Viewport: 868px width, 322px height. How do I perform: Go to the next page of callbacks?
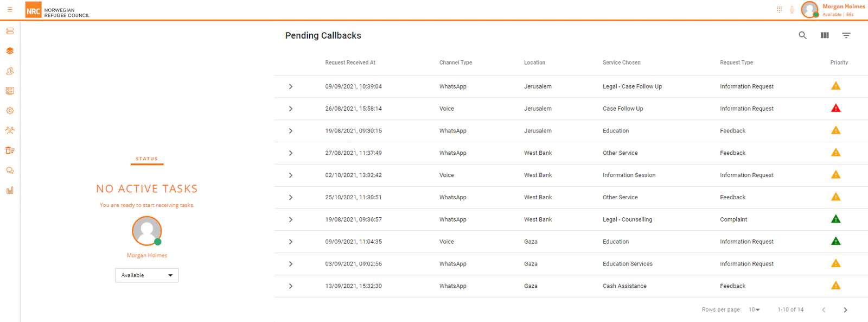(845, 310)
